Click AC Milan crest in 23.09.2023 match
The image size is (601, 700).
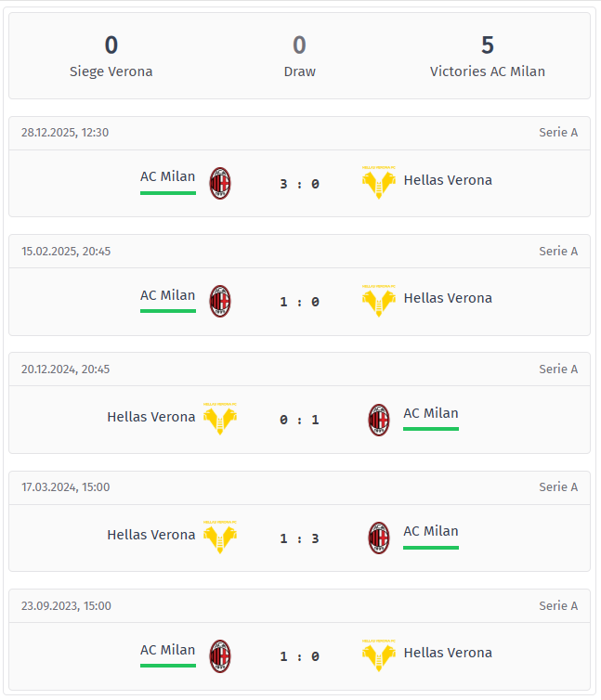click(220, 655)
